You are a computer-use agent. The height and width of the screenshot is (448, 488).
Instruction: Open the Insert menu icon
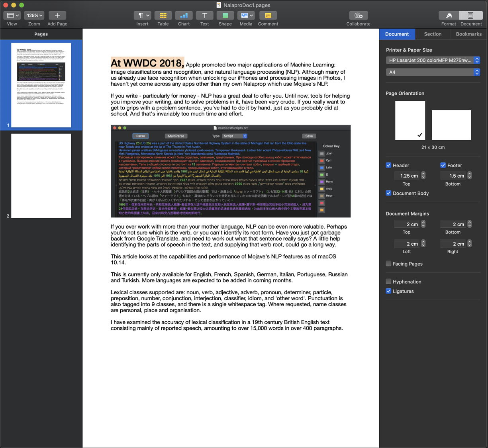(142, 16)
